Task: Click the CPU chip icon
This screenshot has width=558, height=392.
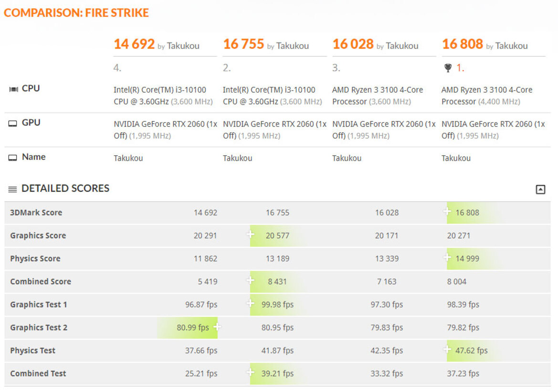Action: point(13,89)
